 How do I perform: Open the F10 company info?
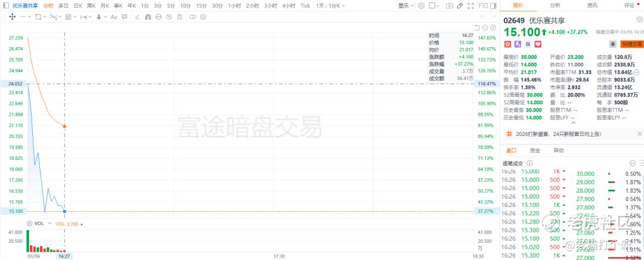pyautogui.click(x=484, y=6)
